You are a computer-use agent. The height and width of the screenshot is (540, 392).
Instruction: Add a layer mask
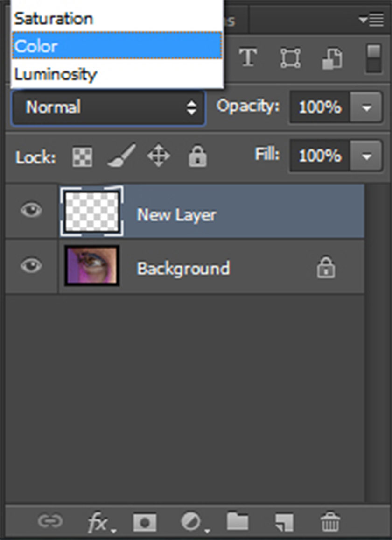[145, 522]
